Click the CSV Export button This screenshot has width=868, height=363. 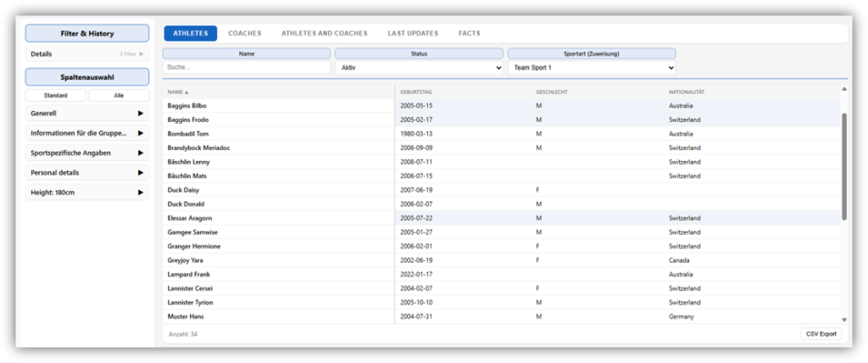click(x=821, y=333)
